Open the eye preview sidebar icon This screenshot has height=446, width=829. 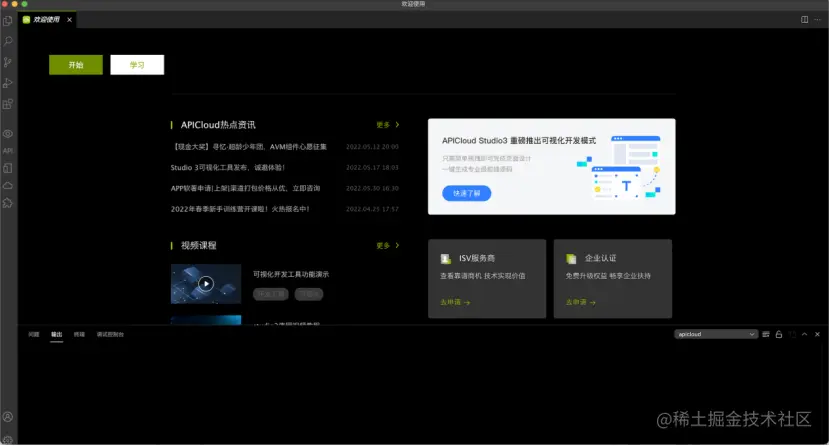[8, 134]
